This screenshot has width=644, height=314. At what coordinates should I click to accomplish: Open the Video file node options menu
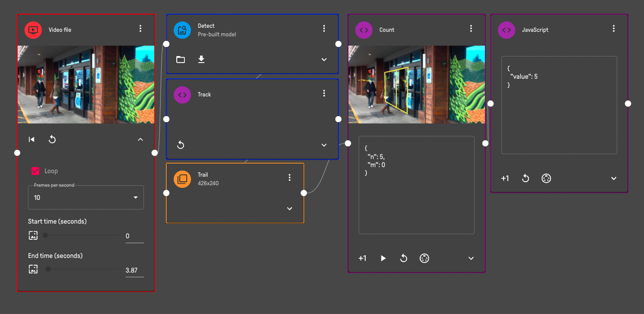140,29
